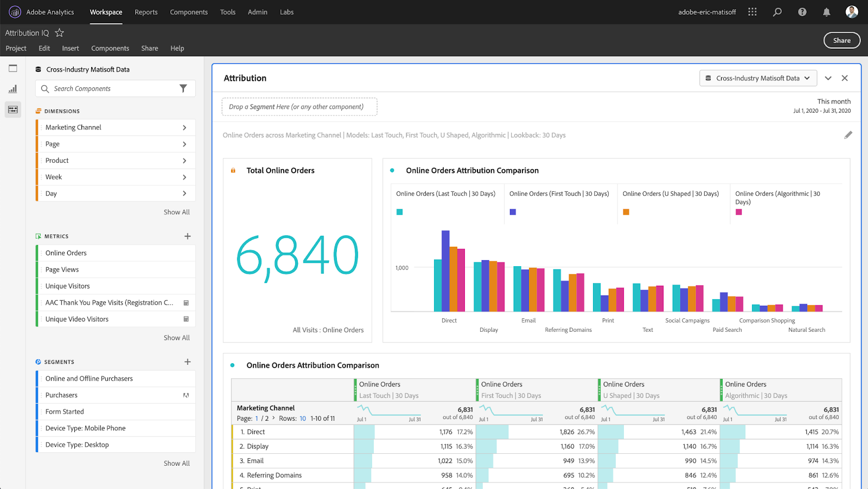The image size is (868, 489).
Task: Switch to the Reports section in top navigation
Action: click(146, 11)
